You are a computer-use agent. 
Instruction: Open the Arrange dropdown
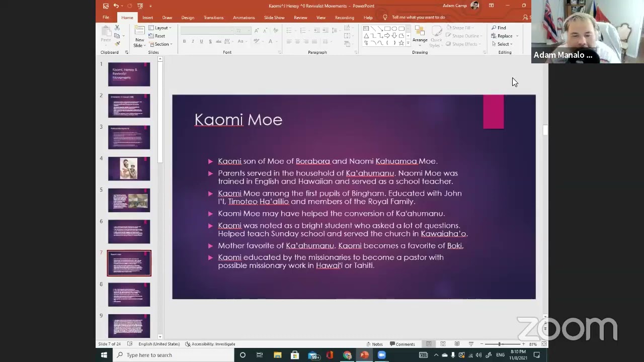tap(420, 35)
